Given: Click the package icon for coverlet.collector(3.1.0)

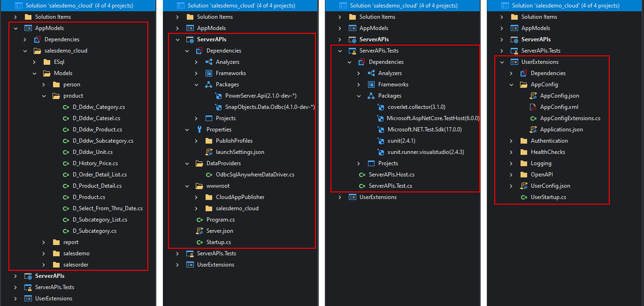Looking at the screenshot, I should click(x=381, y=107).
